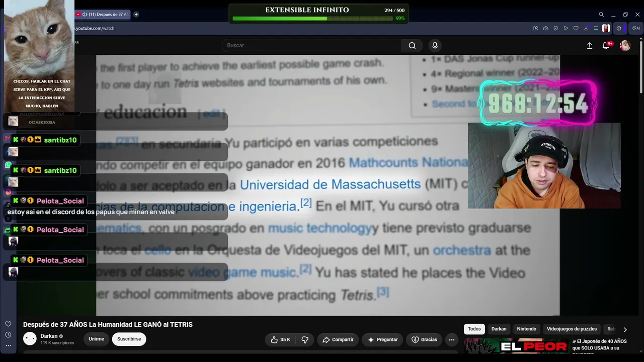The height and width of the screenshot is (362, 644).
Task: Click the 119 K suscriptores text
Action: pos(57,343)
